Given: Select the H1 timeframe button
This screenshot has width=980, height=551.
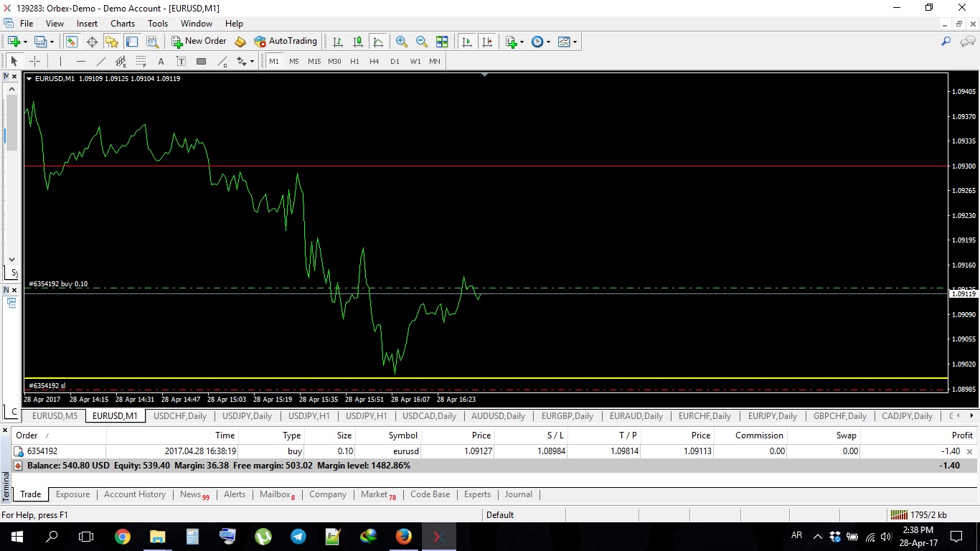Looking at the screenshot, I should pyautogui.click(x=354, y=62).
